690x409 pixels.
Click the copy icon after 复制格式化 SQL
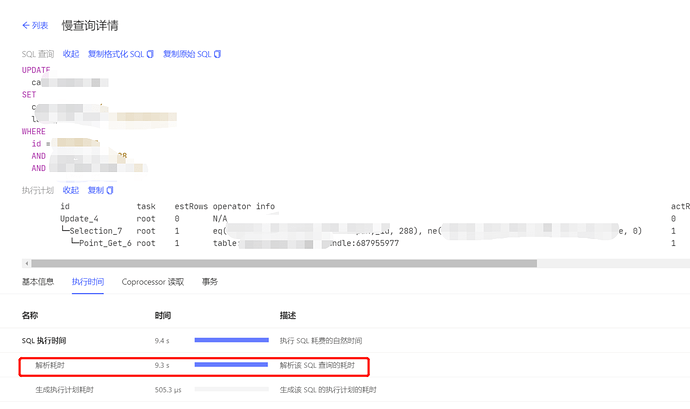150,54
